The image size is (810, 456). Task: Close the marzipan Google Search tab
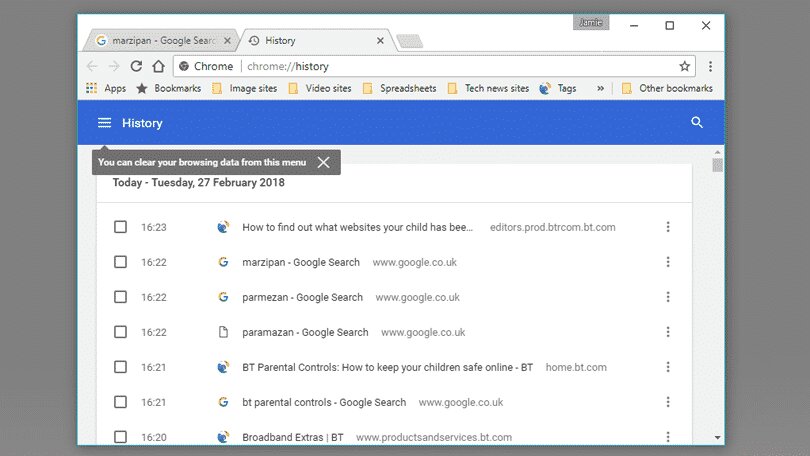pyautogui.click(x=227, y=40)
